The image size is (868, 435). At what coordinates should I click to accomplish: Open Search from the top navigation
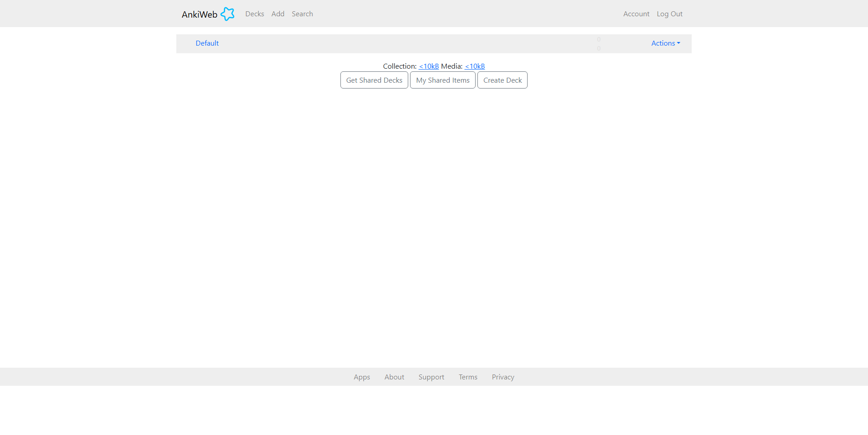(302, 14)
